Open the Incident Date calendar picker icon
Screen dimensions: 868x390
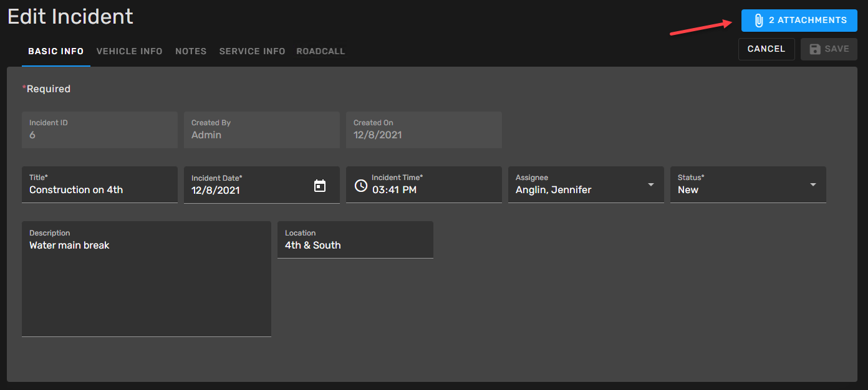320,186
